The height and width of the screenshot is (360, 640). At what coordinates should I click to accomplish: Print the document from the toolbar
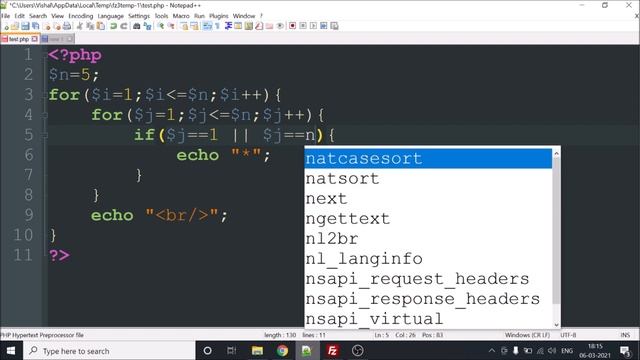(x=67, y=26)
